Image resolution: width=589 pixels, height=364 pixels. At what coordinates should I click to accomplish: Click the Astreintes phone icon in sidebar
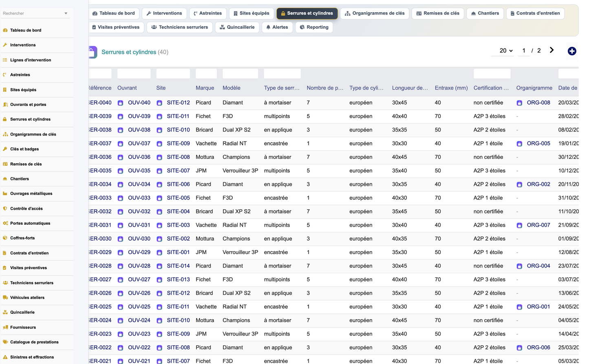click(5, 75)
